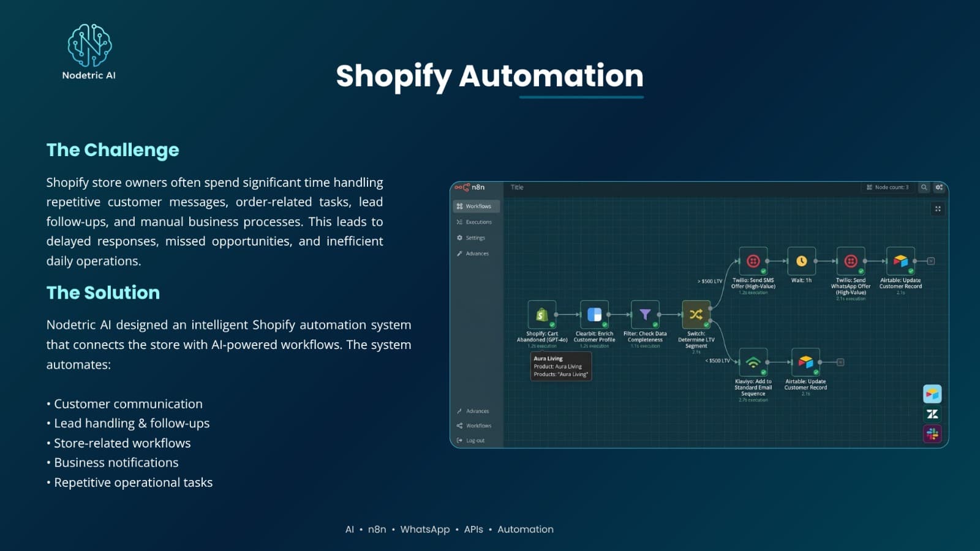
Task: Open the gears settings icon in n8n's top bar
Action: coord(939,187)
